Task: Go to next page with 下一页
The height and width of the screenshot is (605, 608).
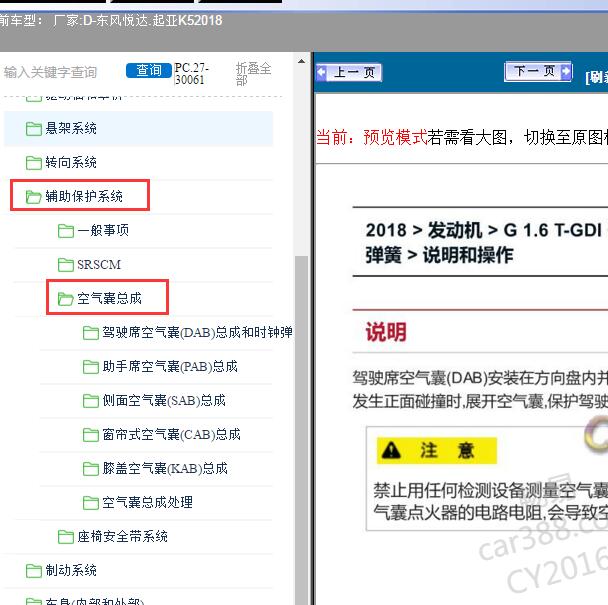Action: tap(538, 71)
